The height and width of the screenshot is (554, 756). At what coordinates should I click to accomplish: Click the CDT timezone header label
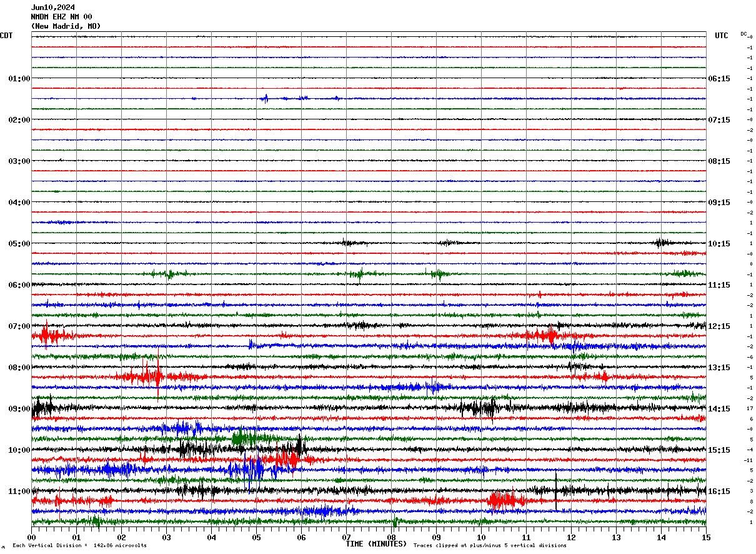click(x=6, y=36)
